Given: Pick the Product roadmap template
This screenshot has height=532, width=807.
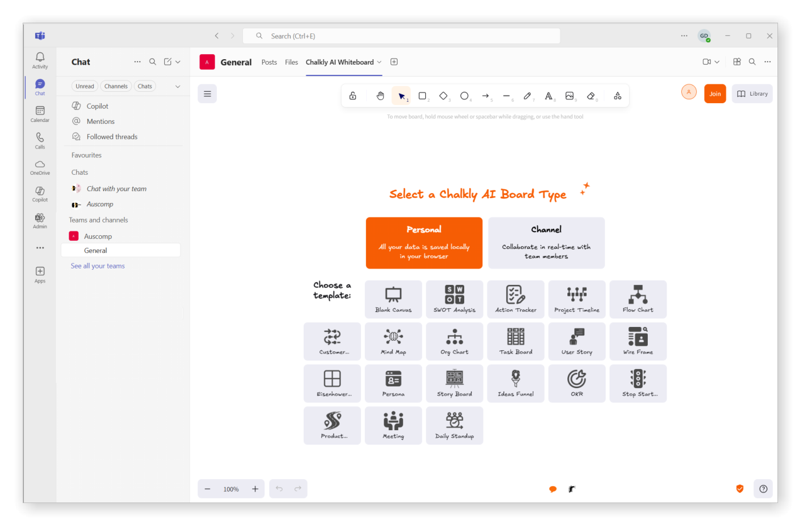Looking at the screenshot, I should coord(332,426).
